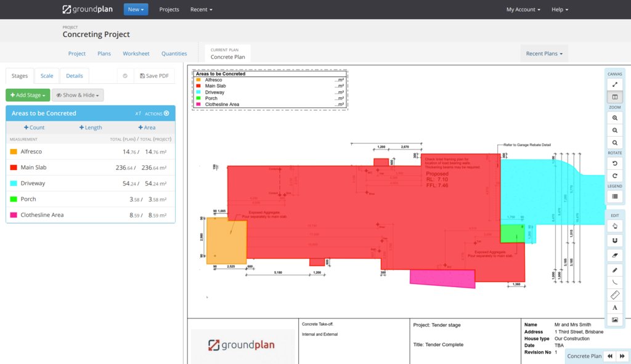Toggle the hand pan tool in Edit section
The width and height of the screenshot is (631, 364).
click(614, 226)
